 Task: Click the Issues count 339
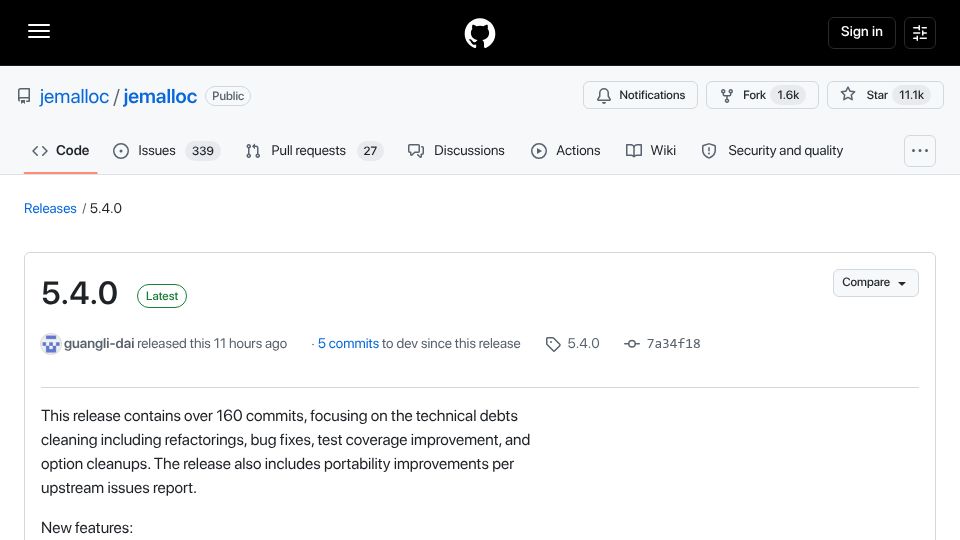[x=203, y=151]
